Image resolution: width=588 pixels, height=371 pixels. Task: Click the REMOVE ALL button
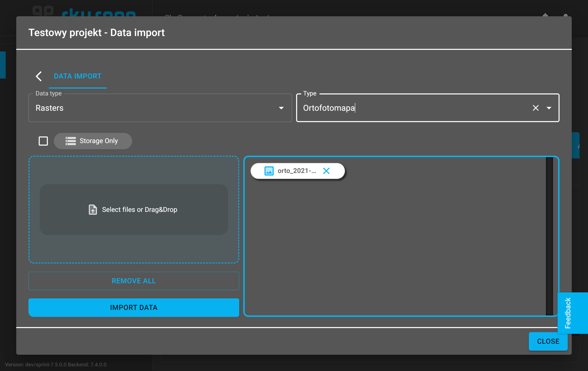pyautogui.click(x=134, y=281)
